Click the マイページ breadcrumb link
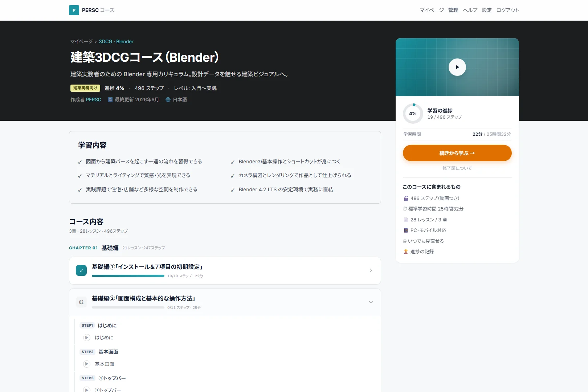588x392 pixels. pyautogui.click(x=82, y=42)
